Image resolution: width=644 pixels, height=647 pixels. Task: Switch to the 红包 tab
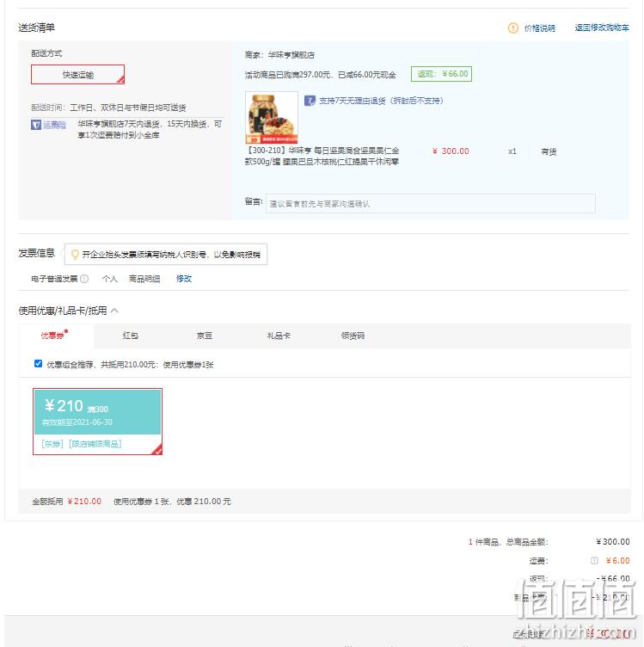click(x=131, y=336)
